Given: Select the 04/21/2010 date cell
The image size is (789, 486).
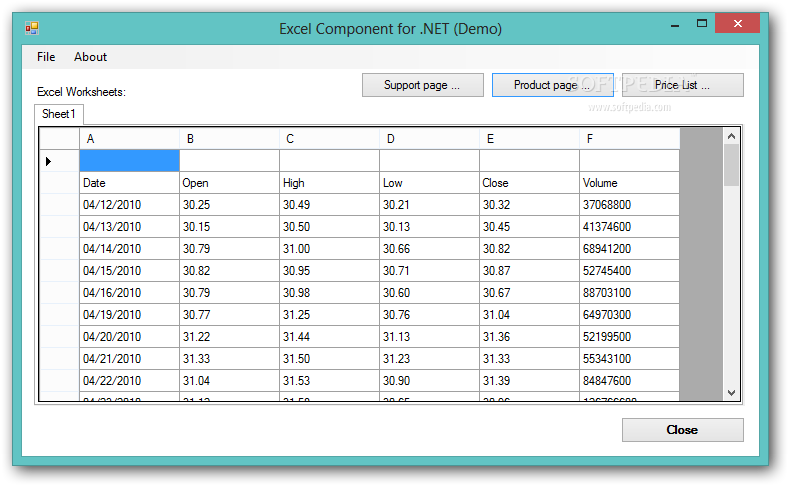Looking at the screenshot, I should click(129, 359).
